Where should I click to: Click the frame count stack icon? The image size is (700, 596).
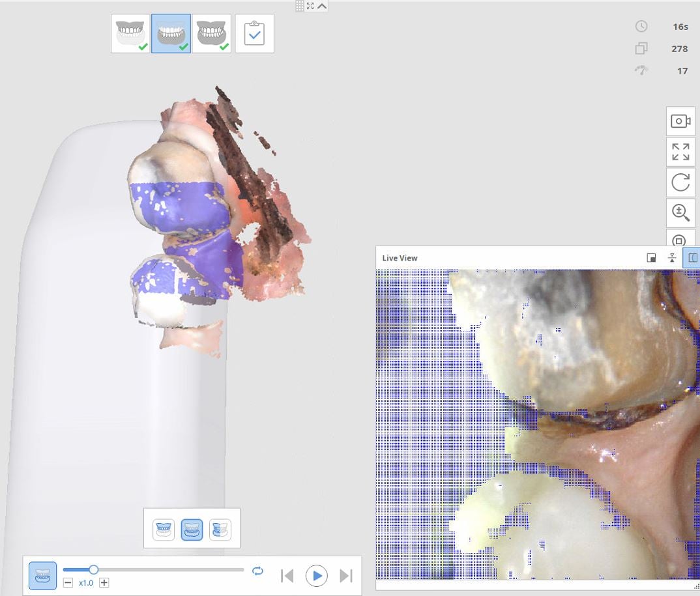[x=641, y=48]
